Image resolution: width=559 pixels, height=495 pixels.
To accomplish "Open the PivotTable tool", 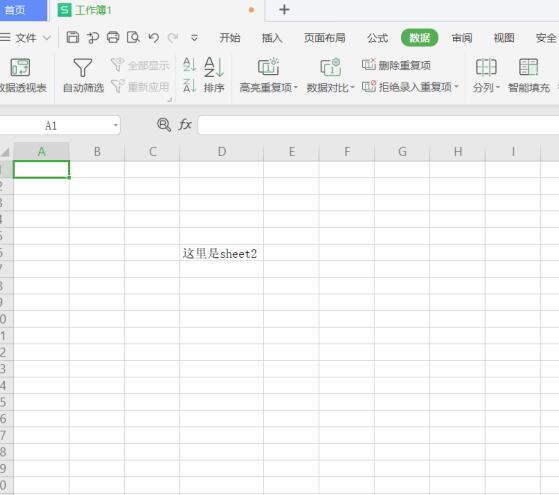I will click(x=20, y=67).
